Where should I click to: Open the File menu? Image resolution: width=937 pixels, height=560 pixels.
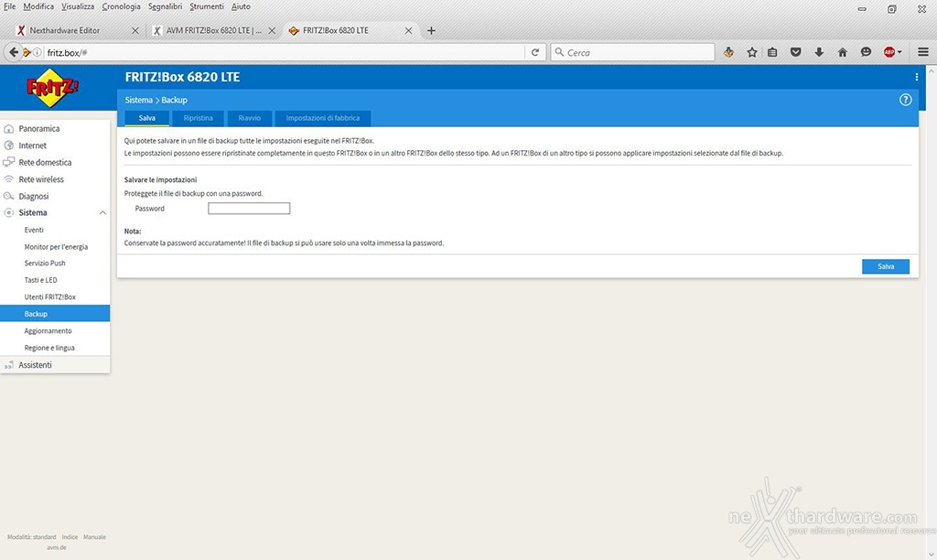point(9,6)
